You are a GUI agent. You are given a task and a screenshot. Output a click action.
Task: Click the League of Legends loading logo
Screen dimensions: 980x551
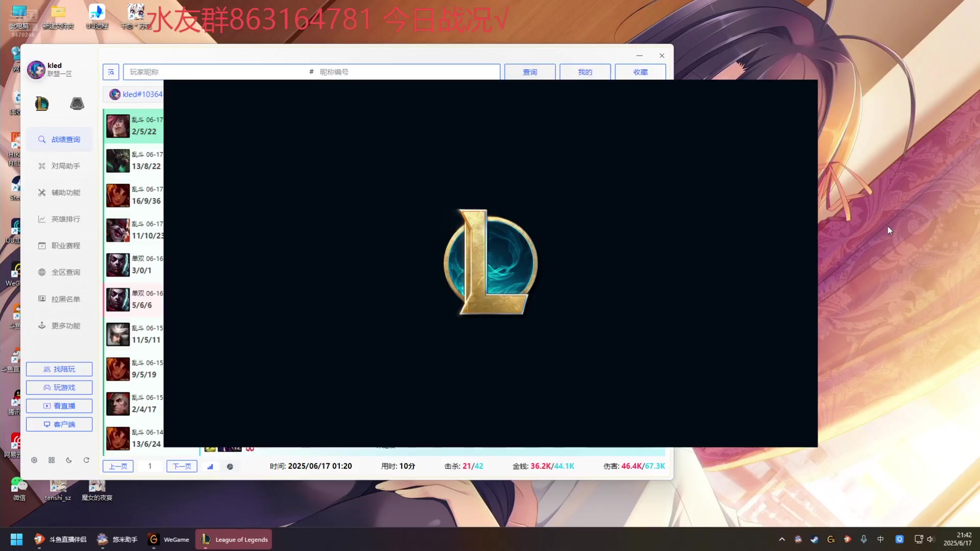491,262
